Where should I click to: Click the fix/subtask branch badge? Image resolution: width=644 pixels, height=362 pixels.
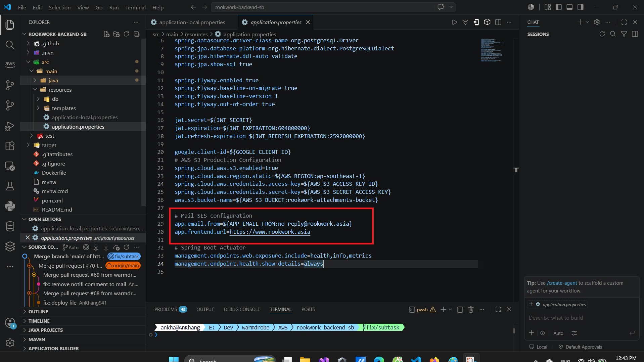pos(124,256)
